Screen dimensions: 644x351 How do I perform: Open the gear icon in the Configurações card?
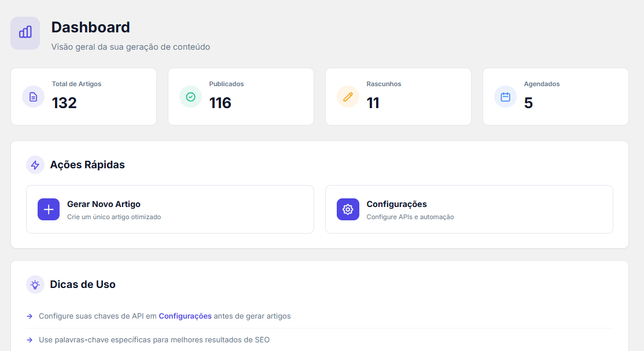pos(348,209)
